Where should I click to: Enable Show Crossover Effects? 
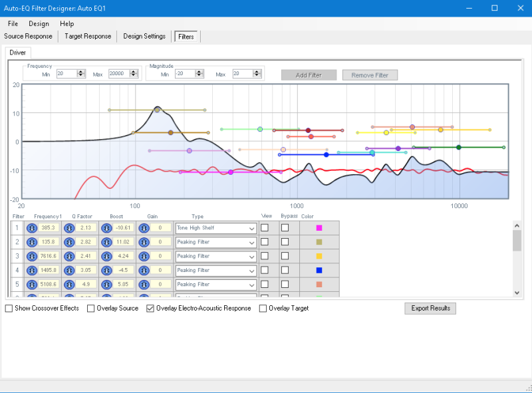[9, 308]
